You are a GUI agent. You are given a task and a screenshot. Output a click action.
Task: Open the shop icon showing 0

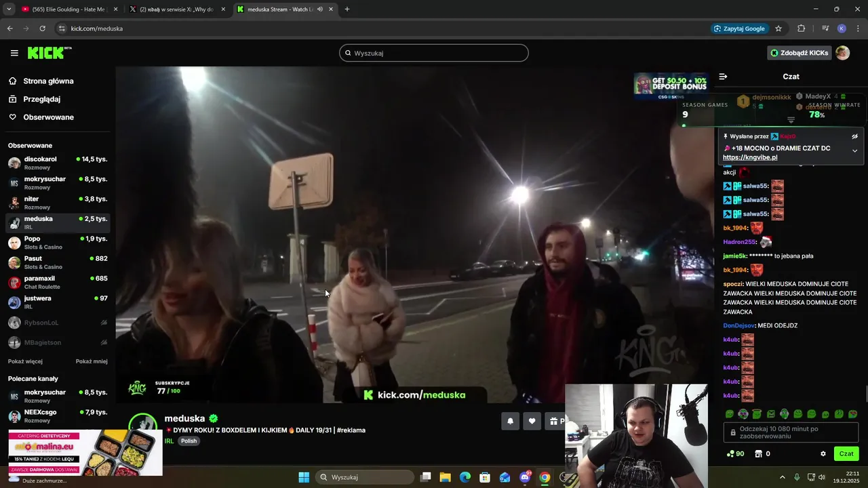point(762,453)
